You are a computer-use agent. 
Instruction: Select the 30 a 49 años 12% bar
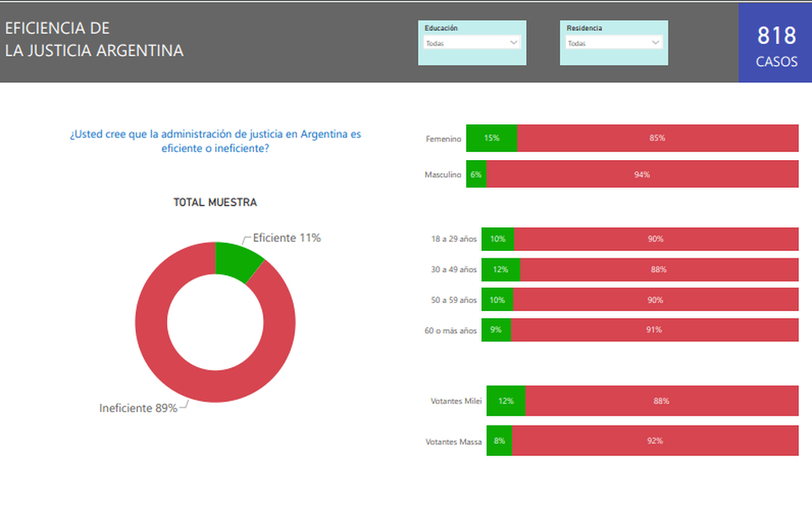(501, 270)
